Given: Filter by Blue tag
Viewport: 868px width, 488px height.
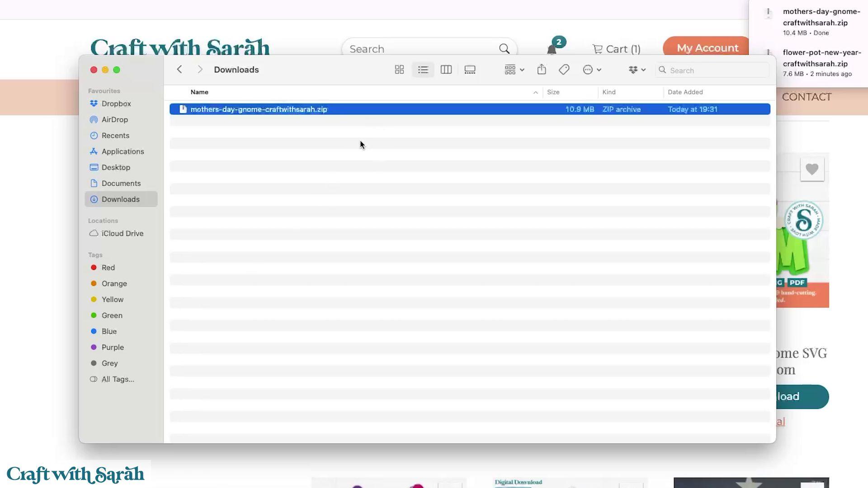Looking at the screenshot, I should [121, 331].
